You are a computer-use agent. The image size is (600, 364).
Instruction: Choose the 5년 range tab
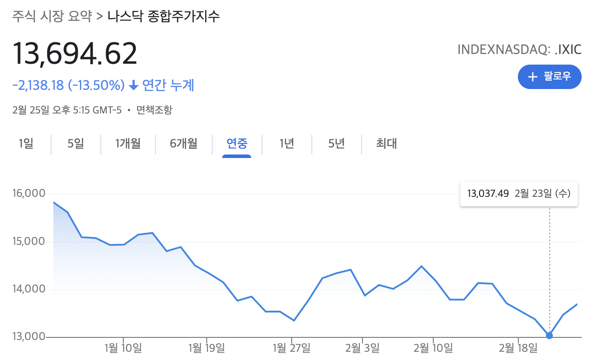[337, 144]
